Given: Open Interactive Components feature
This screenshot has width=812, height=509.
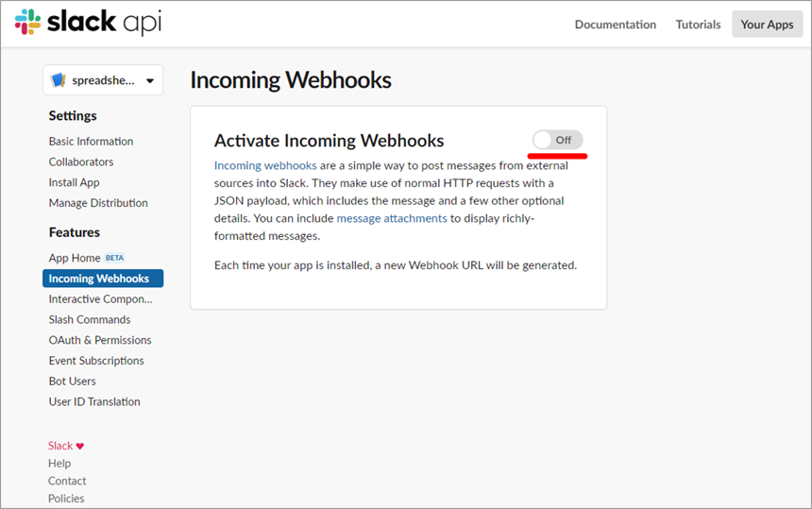Looking at the screenshot, I should pos(100,299).
